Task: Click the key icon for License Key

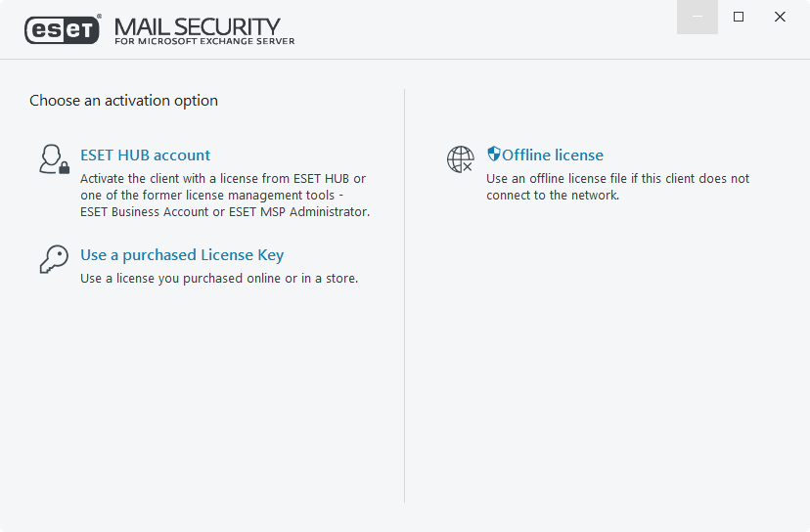Action: 53,258
